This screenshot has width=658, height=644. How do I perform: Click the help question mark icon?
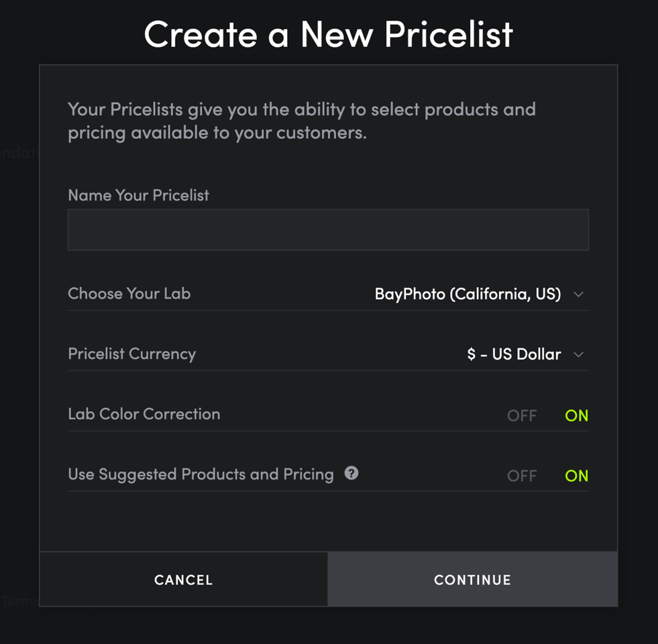[351, 473]
